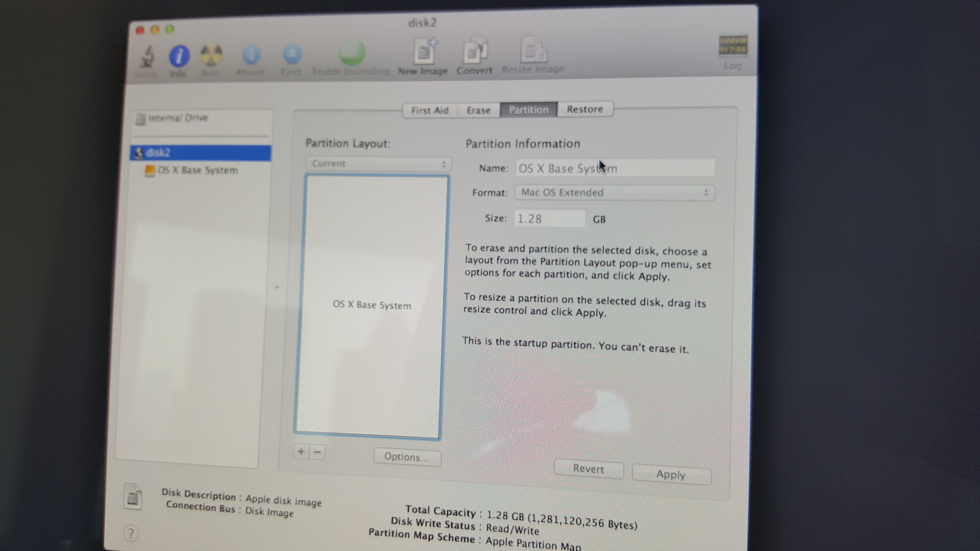Select the Partition tab
The height and width of the screenshot is (551, 980).
click(528, 110)
